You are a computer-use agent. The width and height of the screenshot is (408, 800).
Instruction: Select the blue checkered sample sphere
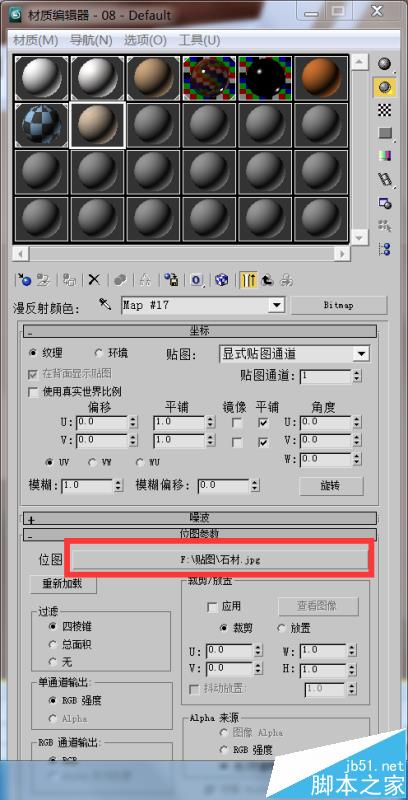click(41, 125)
